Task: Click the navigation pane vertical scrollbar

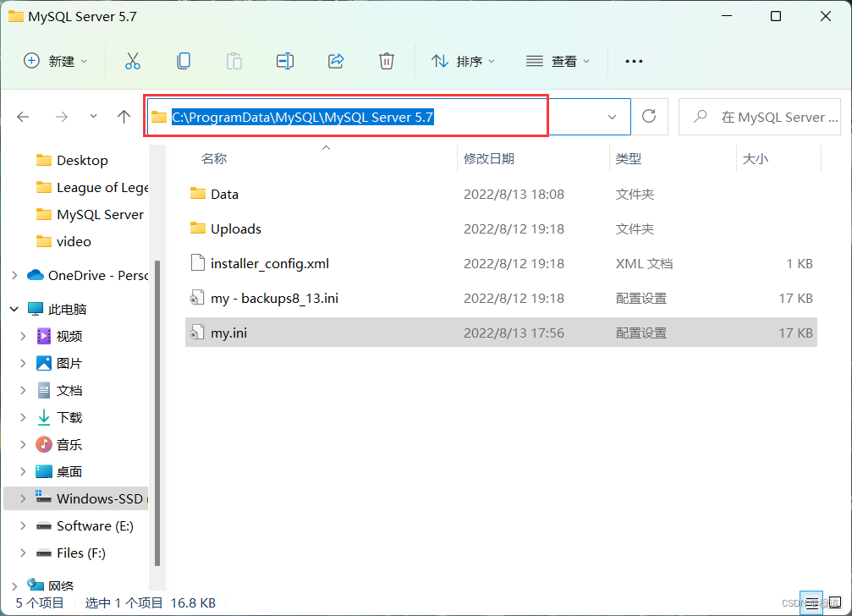Action: pos(157,413)
